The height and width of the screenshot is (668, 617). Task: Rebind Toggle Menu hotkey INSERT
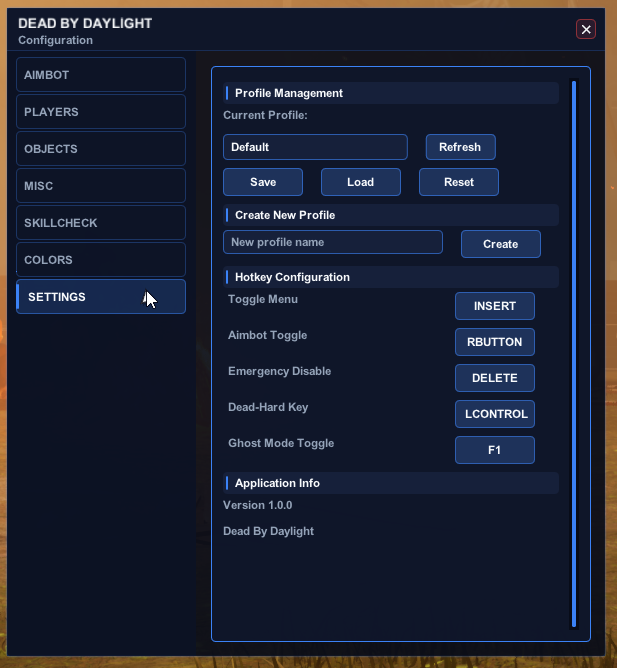tap(495, 306)
